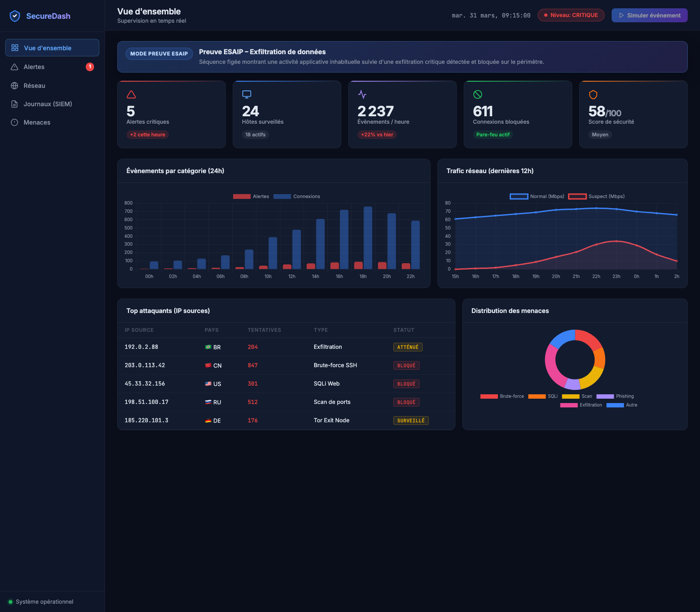Toggle Scan legend in donut chart
Screen dimensions: 700x612
(577, 396)
